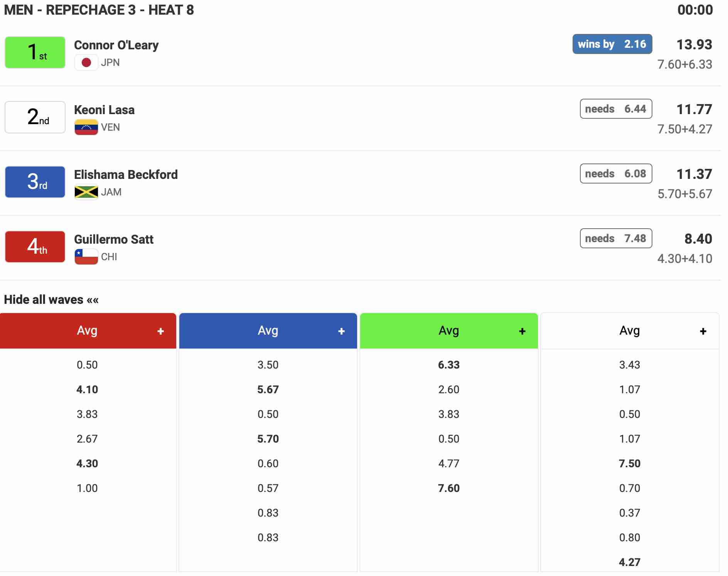Click the Chile flag icon beside CHI
Image resolution: width=728 pixels, height=576 pixels.
point(86,257)
